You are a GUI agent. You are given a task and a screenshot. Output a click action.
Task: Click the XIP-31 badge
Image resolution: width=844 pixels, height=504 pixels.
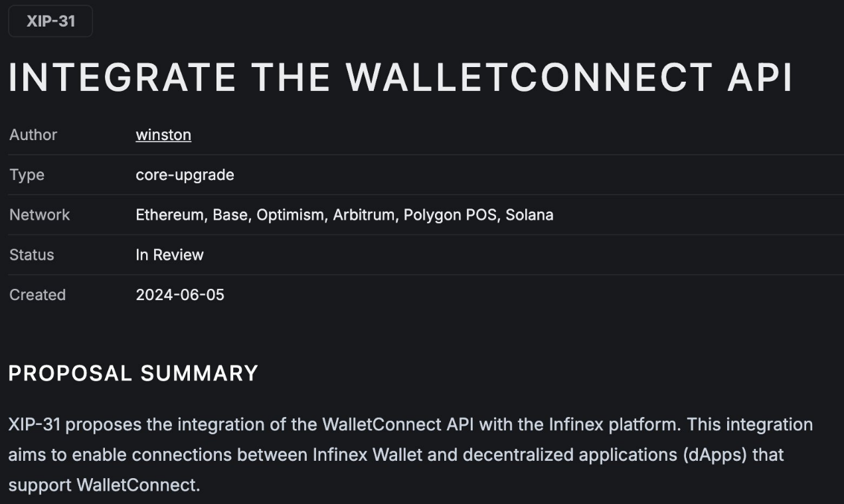click(x=50, y=21)
